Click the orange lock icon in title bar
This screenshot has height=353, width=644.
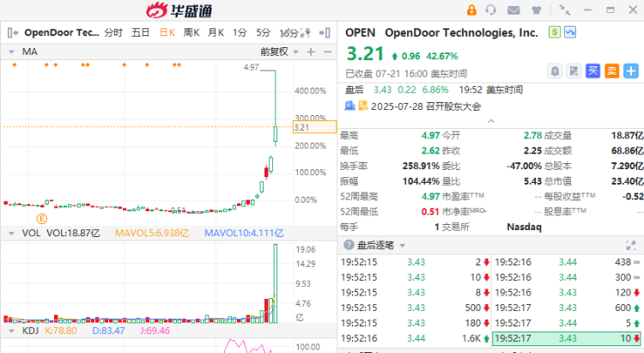point(471,9)
